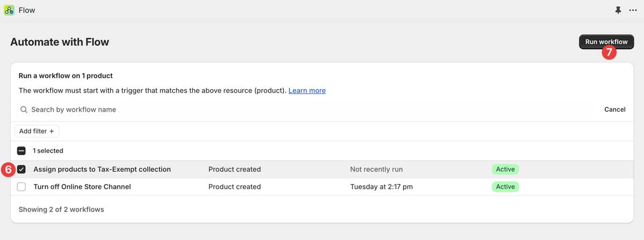644x240 pixels.
Task: Pin the Flow app using the pin icon
Action: pyautogui.click(x=618, y=10)
